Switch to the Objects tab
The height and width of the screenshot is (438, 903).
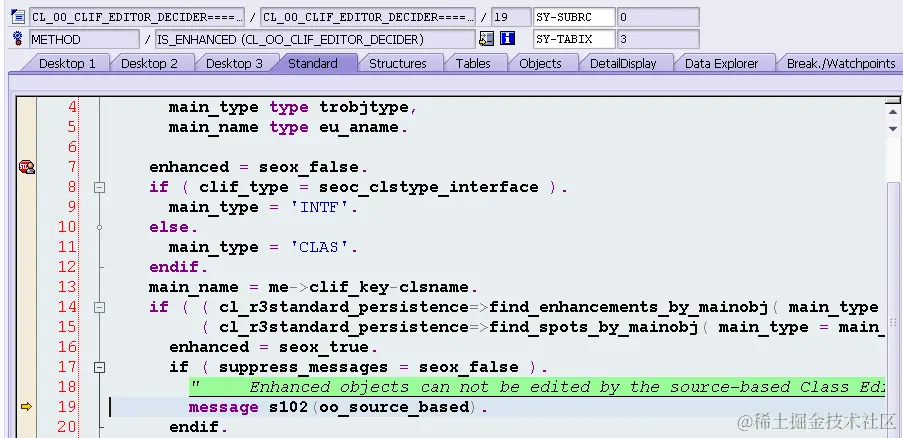[540, 63]
